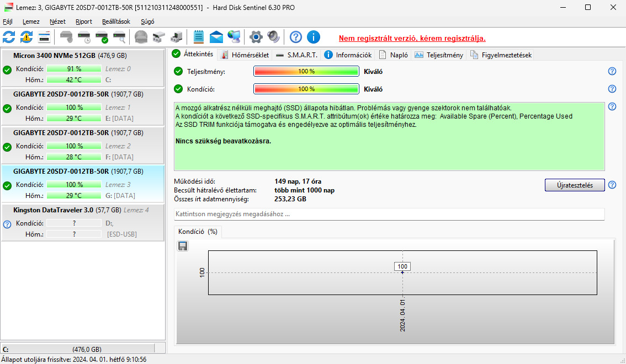Click the Újratesztelés button
626x364 pixels.
[575, 185]
